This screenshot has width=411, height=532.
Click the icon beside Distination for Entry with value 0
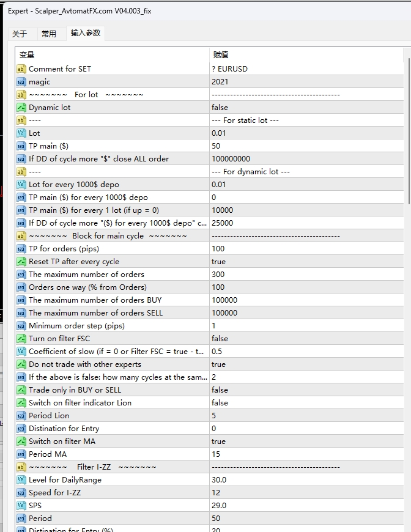(x=21, y=429)
